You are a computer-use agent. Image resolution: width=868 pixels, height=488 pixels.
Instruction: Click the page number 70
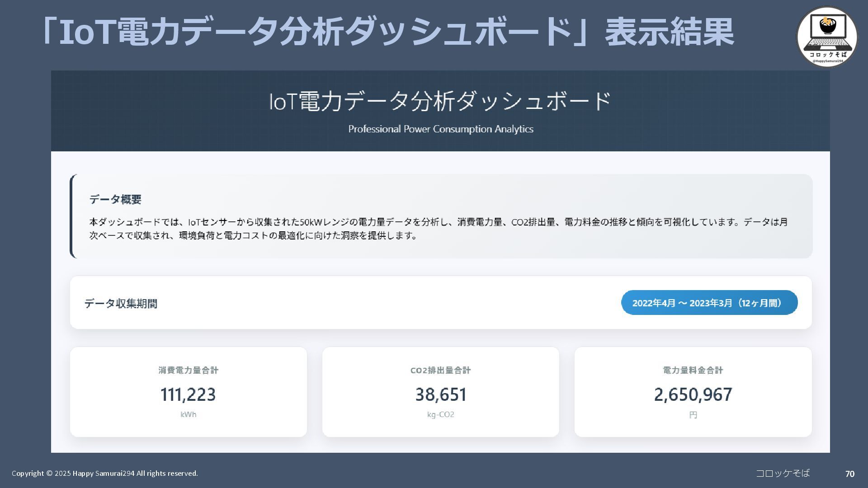(x=849, y=474)
